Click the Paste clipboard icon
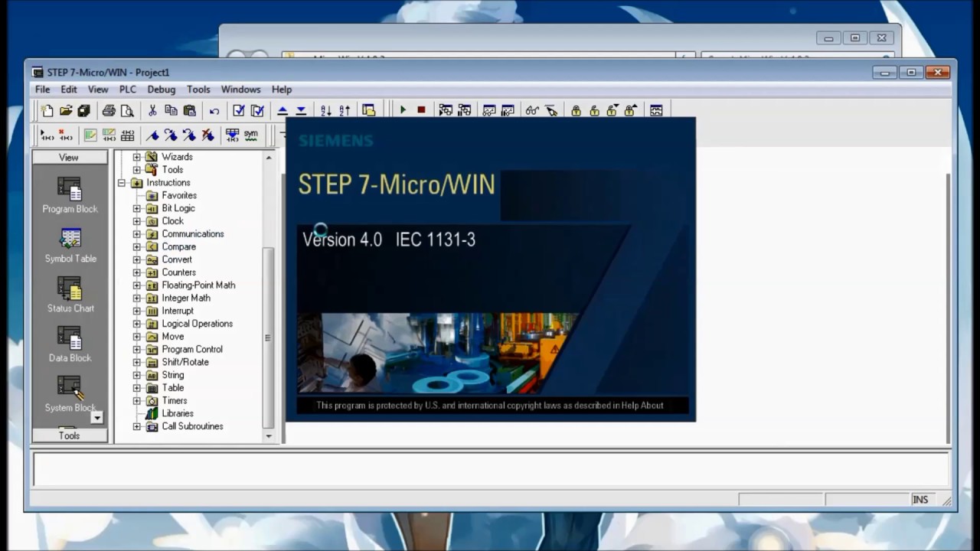 coord(189,110)
